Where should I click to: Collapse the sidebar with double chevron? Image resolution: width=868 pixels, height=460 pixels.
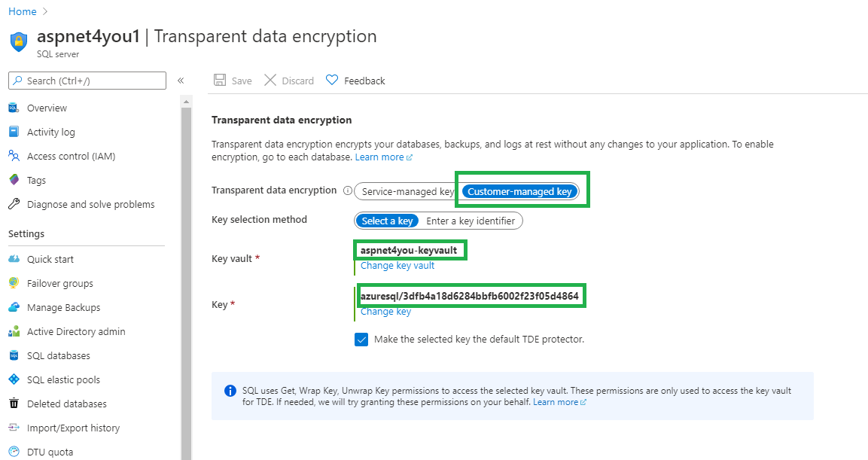[x=181, y=81]
